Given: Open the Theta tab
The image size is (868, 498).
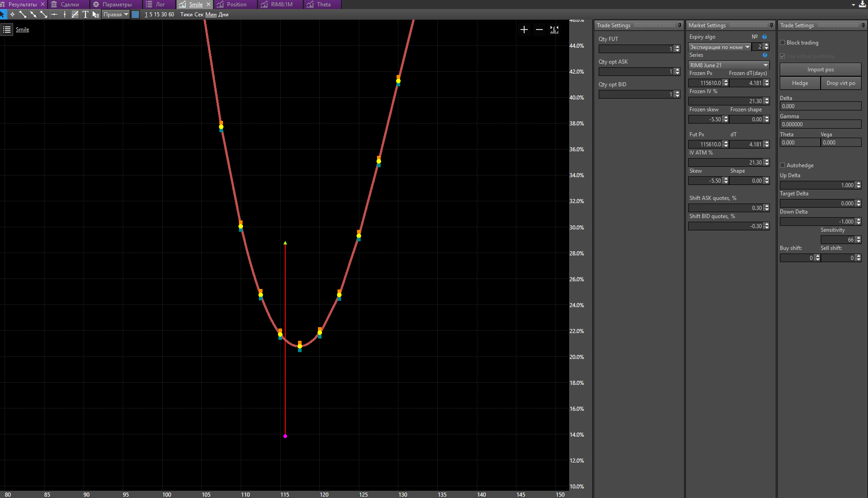Looking at the screenshot, I should coord(319,5).
